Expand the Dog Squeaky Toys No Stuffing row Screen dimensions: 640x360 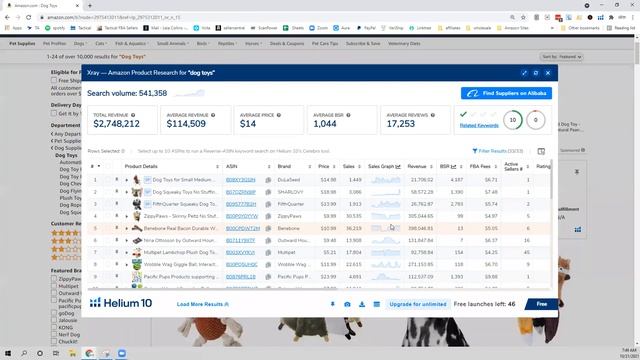(x=127, y=192)
